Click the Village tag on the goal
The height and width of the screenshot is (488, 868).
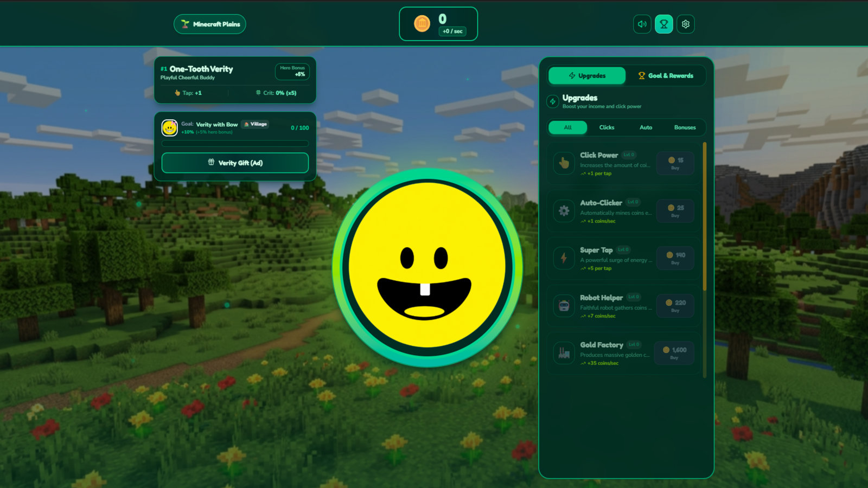(x=256, y=124)
